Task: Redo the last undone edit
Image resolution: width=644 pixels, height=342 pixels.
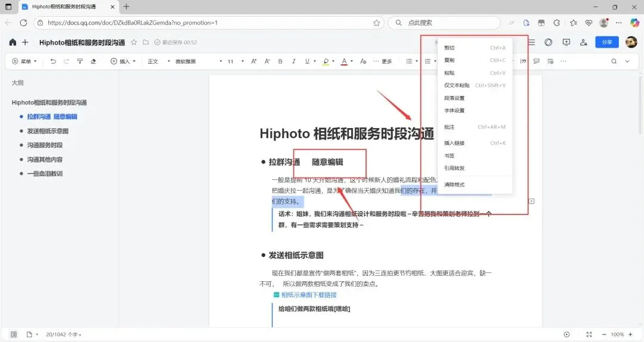Action: pyautogui.click(x=66, y=61)
